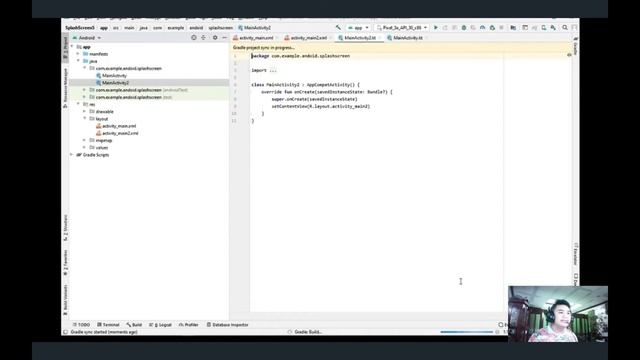Click the locate-file target icon in the Project panel

click(193, 38)
